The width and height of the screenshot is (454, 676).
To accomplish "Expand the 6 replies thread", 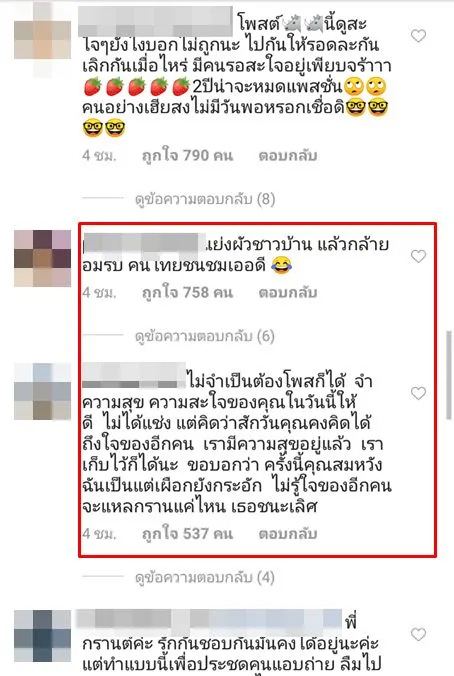I will 205,336.
